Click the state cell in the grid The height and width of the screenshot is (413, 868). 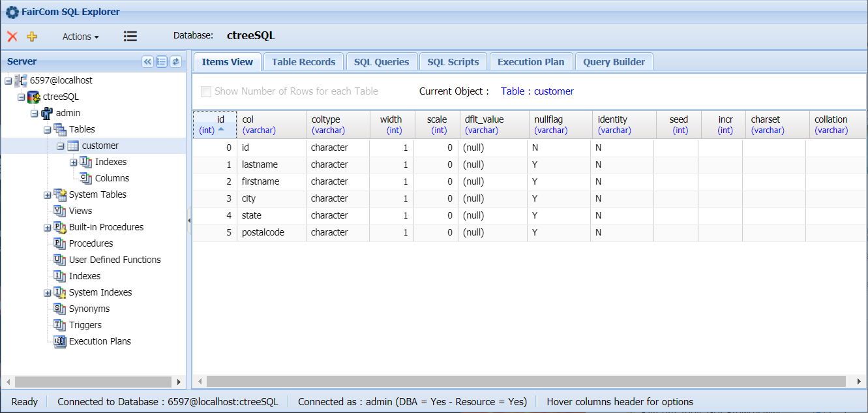point(271,215)
